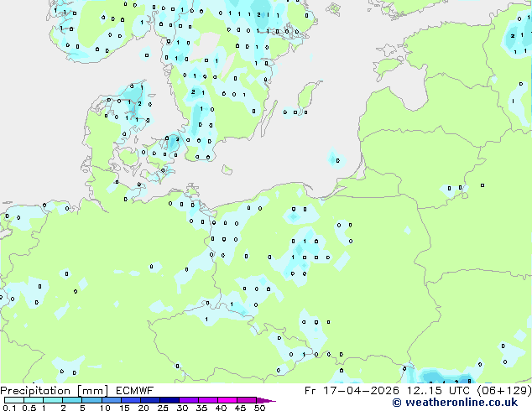
Task: Click the '10' legend scale label
Action: [105, 408]
